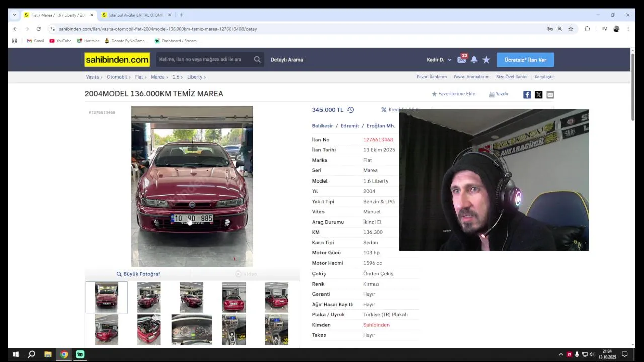Share listing on X
Viewport: 644px width, 362px height.
coord(538,94)
